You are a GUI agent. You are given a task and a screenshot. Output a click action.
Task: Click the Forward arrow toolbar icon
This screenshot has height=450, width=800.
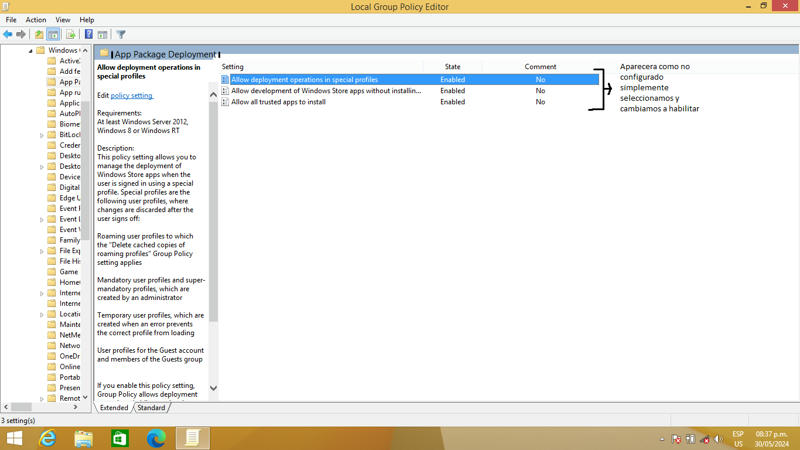[x=21, y=34]
